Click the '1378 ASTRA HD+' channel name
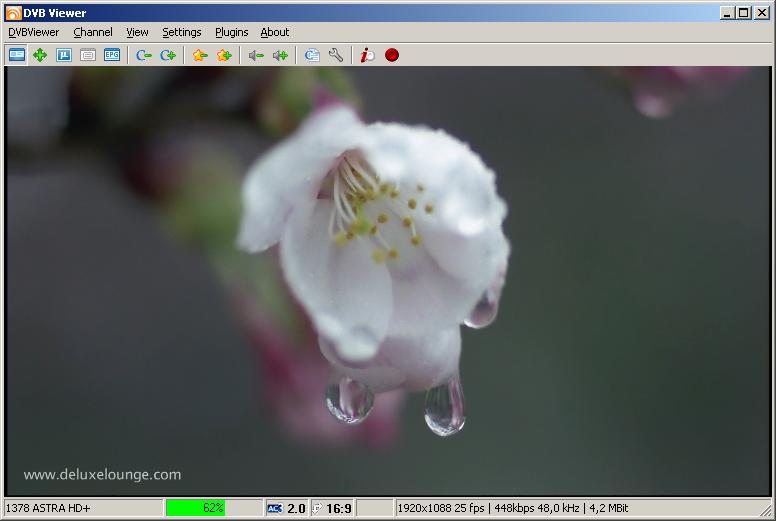This screenshot has width=776, height=521. pyautogui.click(x=48, y=508)
